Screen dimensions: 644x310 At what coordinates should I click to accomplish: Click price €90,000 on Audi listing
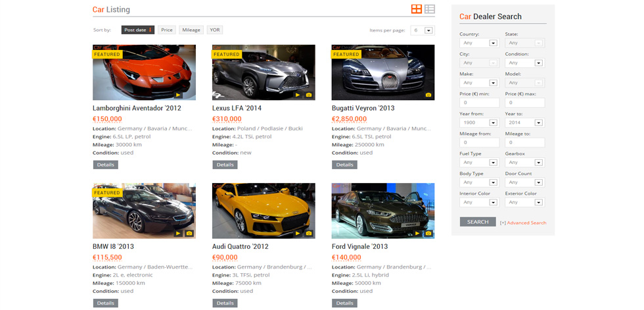[x=225, y=258]
